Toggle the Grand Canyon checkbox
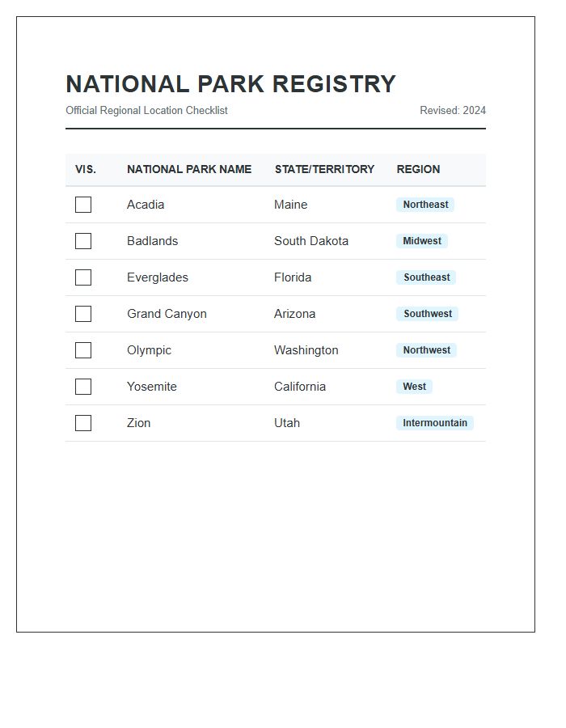566x728 pixels. (83, 314)
